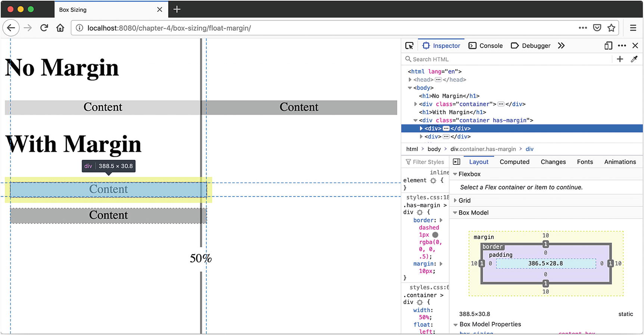
Task: Open the Firefox hamburger menu
Action: tap(633, 28)
